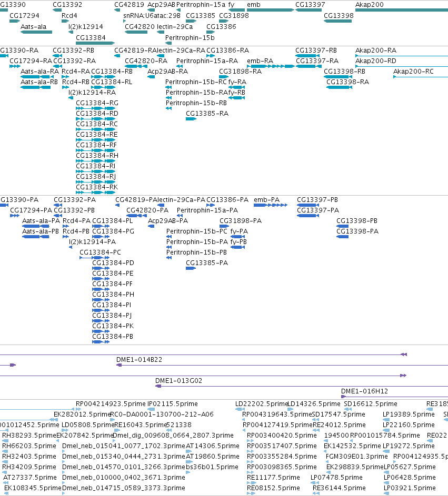Viewport: 448px width, 496px height.
Task: Click the DME1-016H12 BAC clone label
Action: 364,391
